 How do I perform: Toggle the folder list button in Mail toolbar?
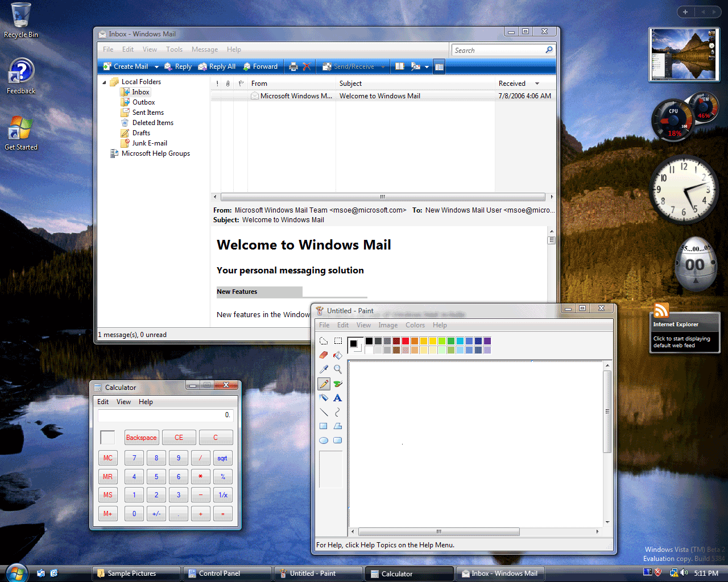(x=439, y=67)
